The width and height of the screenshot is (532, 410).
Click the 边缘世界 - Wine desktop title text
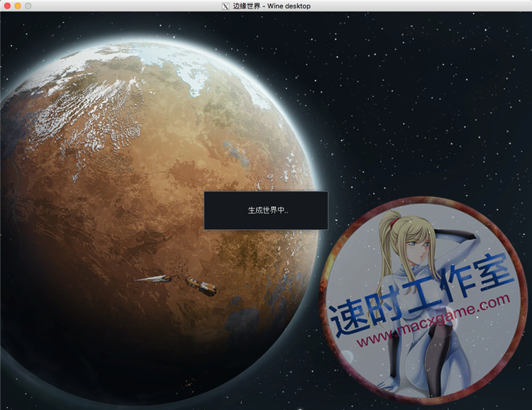[272, 6]
